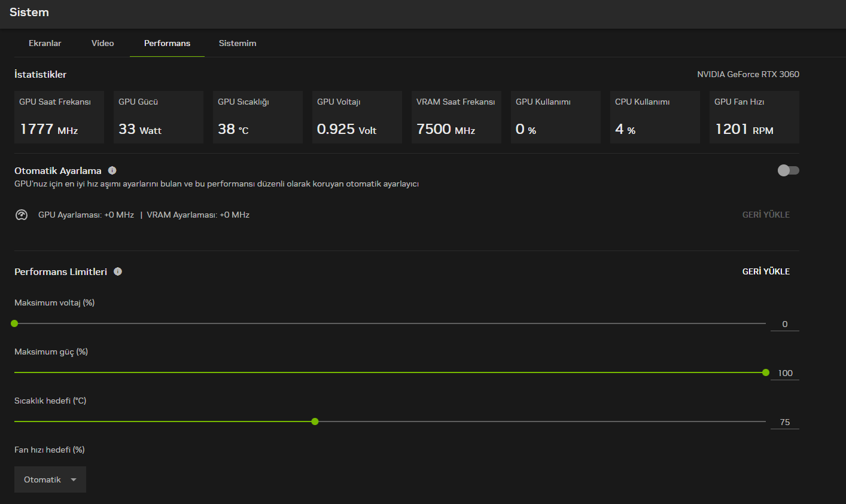
Task: Click the GPU Voltajı 0.925 Volt card
Action: 357,117
